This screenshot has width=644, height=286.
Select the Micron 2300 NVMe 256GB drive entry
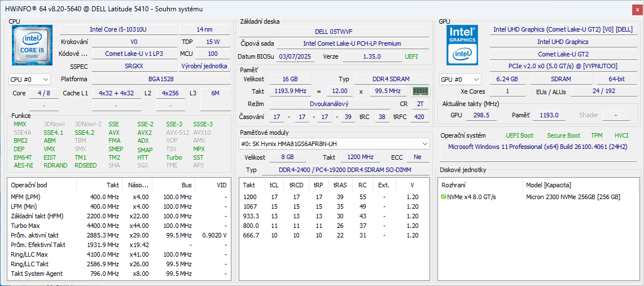tap(573, 197)
